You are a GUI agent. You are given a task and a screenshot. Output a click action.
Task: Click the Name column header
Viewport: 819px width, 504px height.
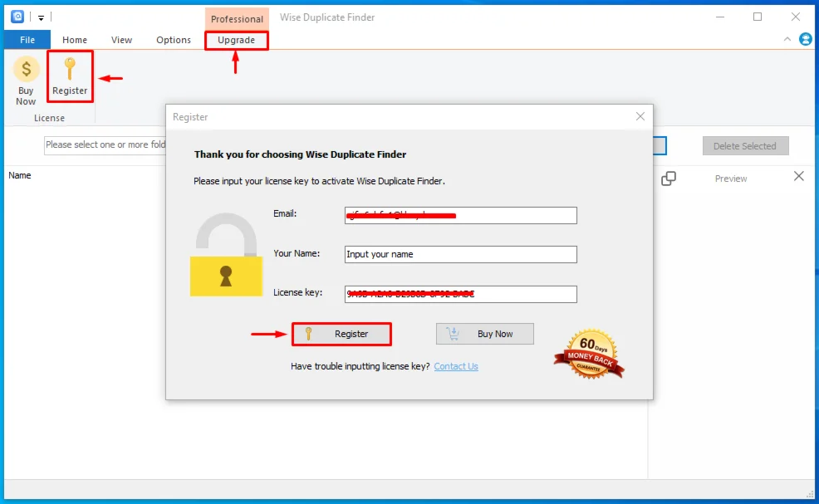(x=20, y=175)
